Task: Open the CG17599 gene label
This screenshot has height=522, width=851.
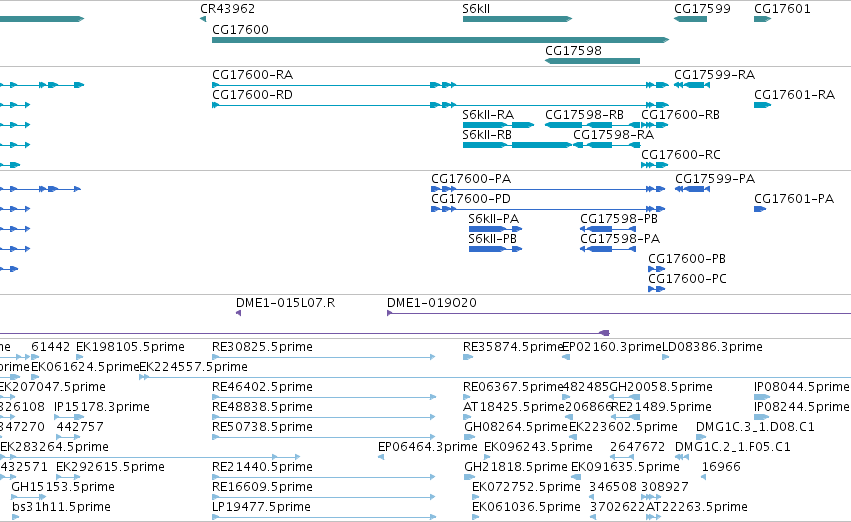Action: click(702, 9)
